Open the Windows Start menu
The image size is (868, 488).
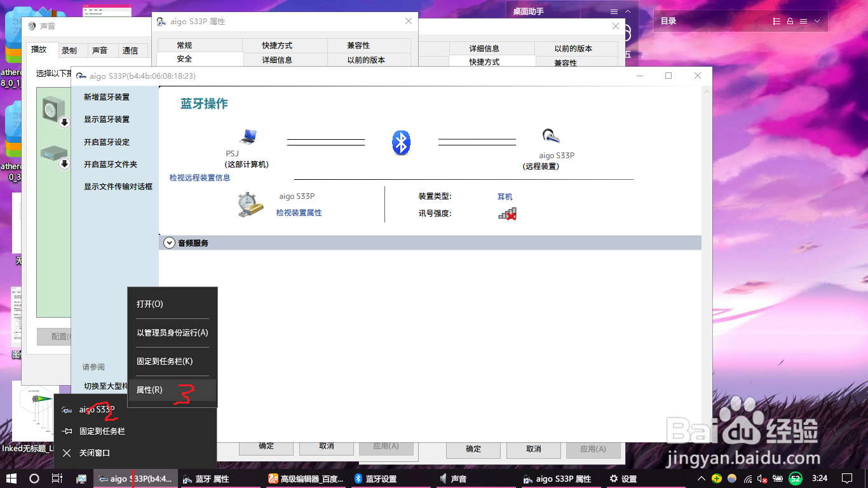tap(11, 478)
